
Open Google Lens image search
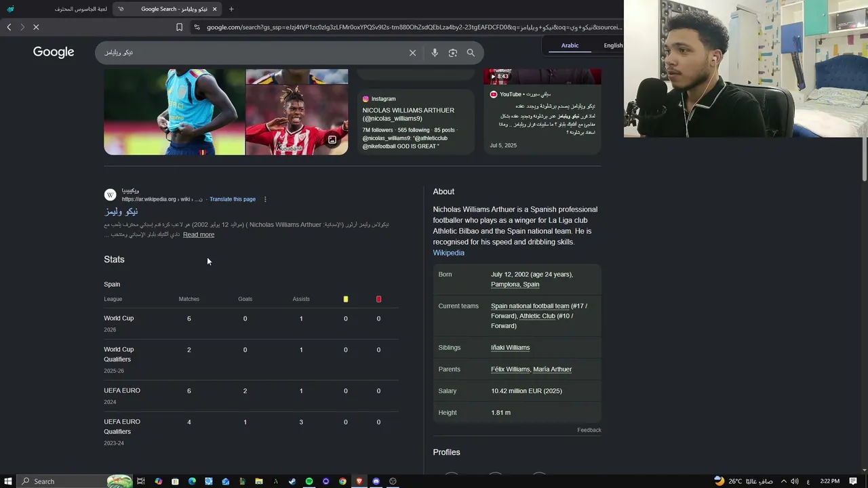coord(453,53)
